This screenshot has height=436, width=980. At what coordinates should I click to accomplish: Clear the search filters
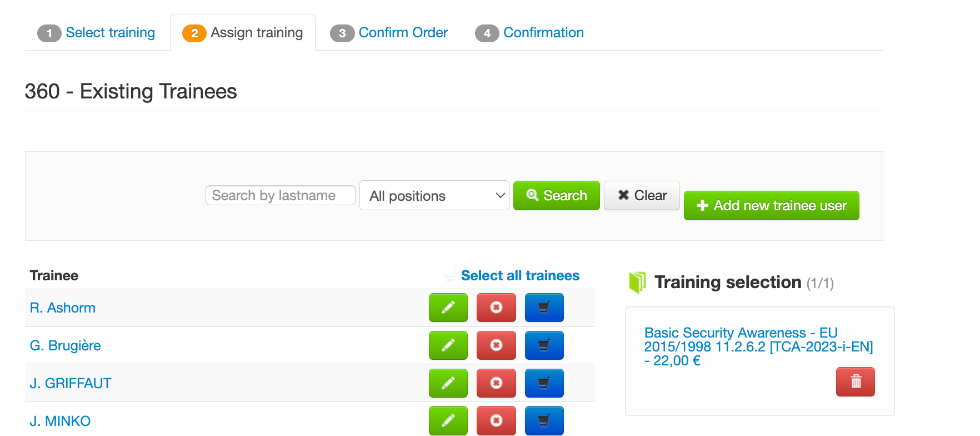(x=642, y=195)
